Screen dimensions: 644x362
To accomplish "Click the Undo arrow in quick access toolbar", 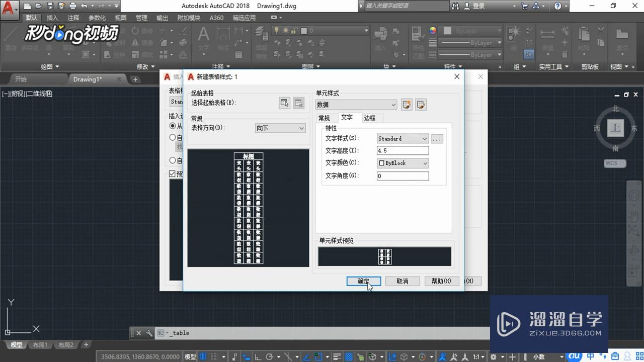I will click(x=84, y=6).
